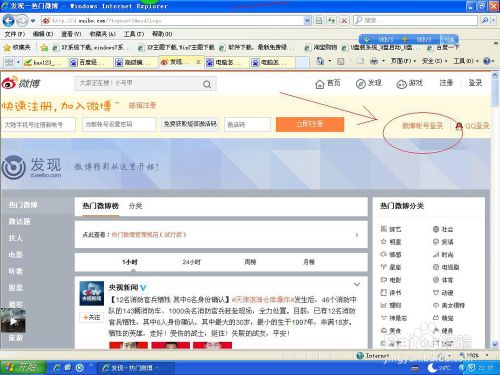Click the 注册 link in Weibo header
The height and width of the screenshot is (375, 500).
click(446, 83)
